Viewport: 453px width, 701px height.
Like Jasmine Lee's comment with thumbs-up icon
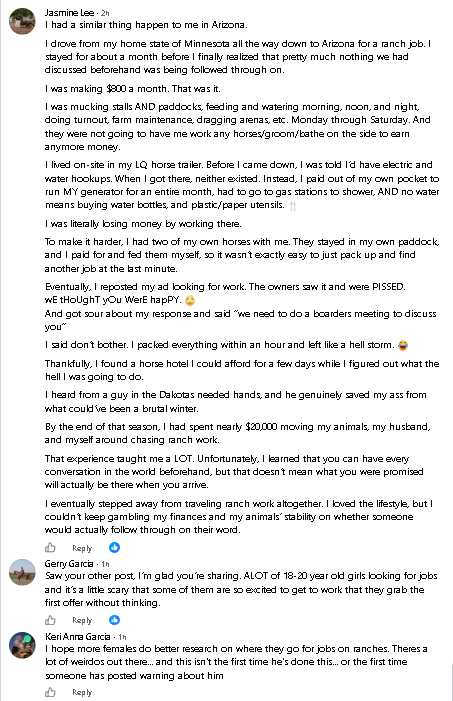tap(51, 547)
